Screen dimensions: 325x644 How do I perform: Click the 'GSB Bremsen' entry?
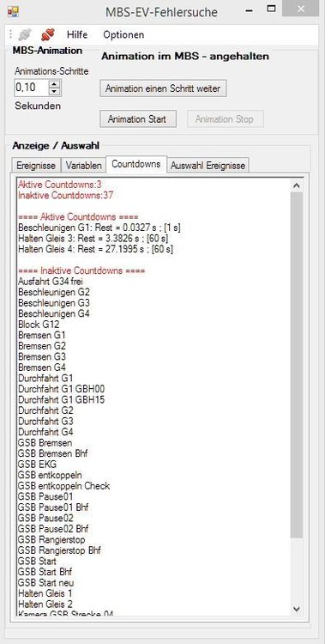(45, 443)
